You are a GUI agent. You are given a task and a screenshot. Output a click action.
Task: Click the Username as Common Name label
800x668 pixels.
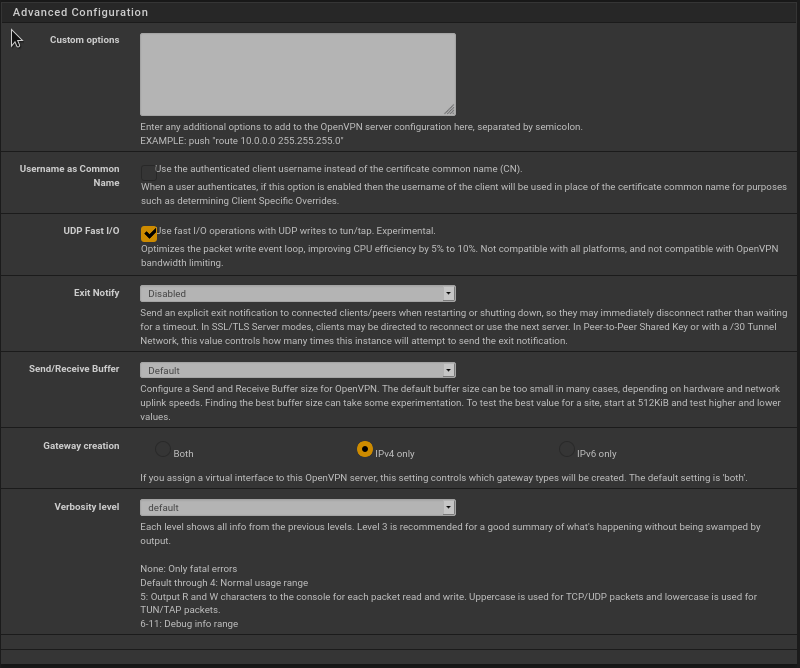pyautogui.click(x=69, y=176)
